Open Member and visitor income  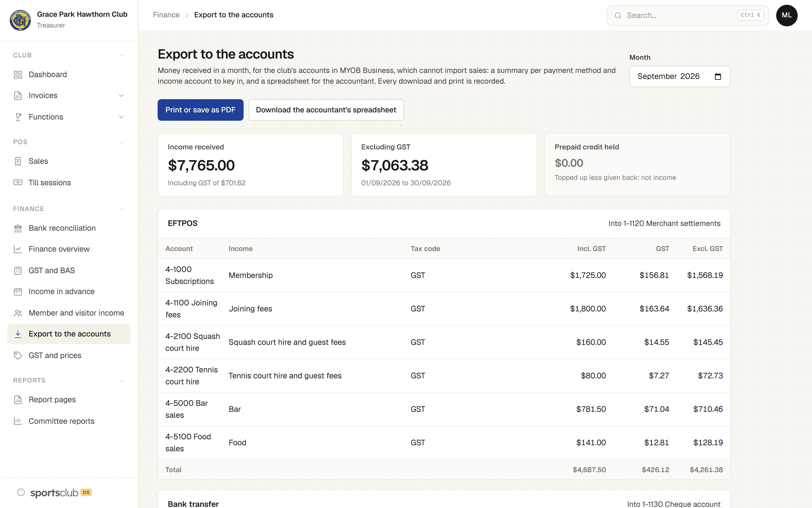pyautogui.click(x=69, y=313)
